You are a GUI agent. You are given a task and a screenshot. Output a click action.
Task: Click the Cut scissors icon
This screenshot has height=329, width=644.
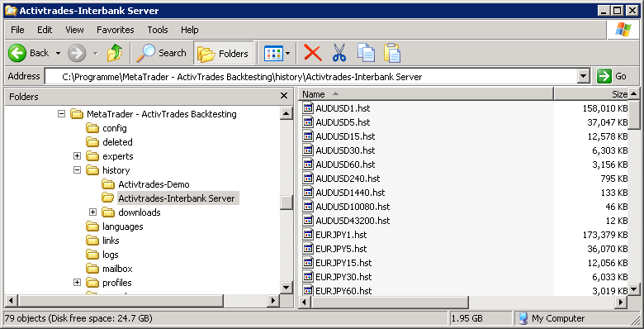pos(339,53)
